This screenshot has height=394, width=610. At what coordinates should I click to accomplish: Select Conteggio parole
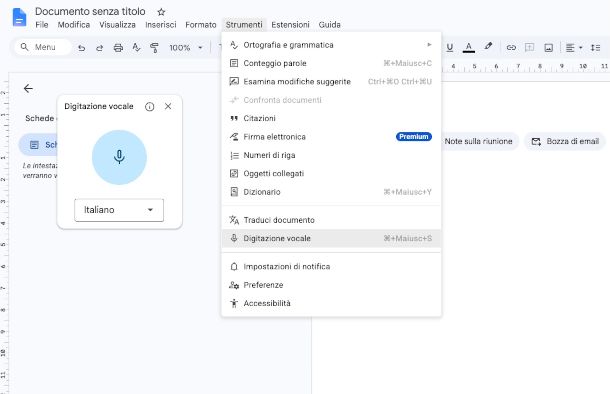tap(331, 63)
